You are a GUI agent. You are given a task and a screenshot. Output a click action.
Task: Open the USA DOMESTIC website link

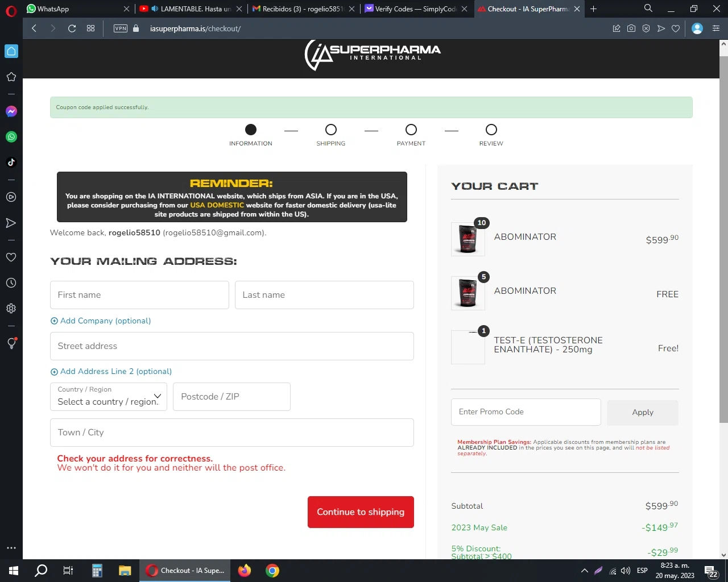point(217,205)
